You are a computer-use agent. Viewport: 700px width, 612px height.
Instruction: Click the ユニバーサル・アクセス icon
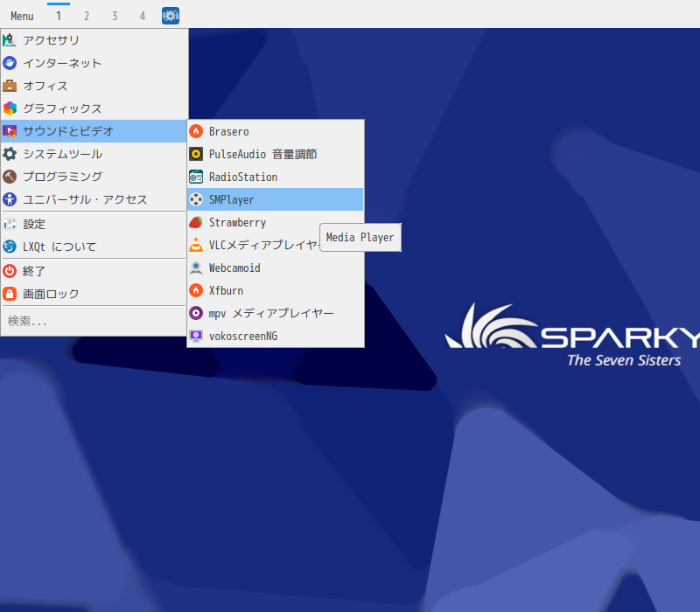(x=10, y=199)
